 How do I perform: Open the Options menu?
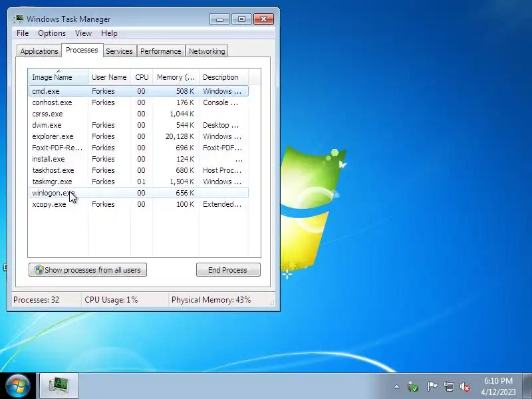(x=52, y=33)
